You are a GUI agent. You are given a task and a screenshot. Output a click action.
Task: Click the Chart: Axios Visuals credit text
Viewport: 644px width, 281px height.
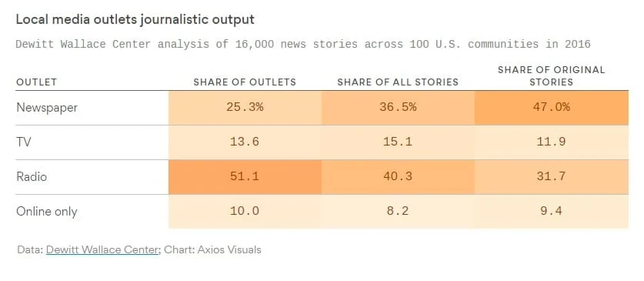click(212, 249)
